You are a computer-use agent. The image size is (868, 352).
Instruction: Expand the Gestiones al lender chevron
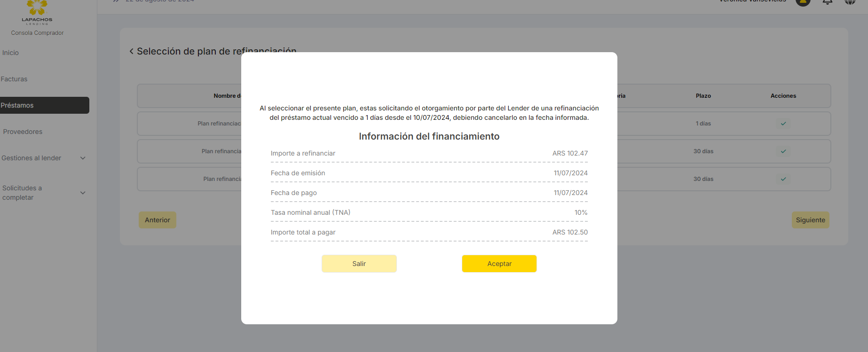click(x=83, y=158)
